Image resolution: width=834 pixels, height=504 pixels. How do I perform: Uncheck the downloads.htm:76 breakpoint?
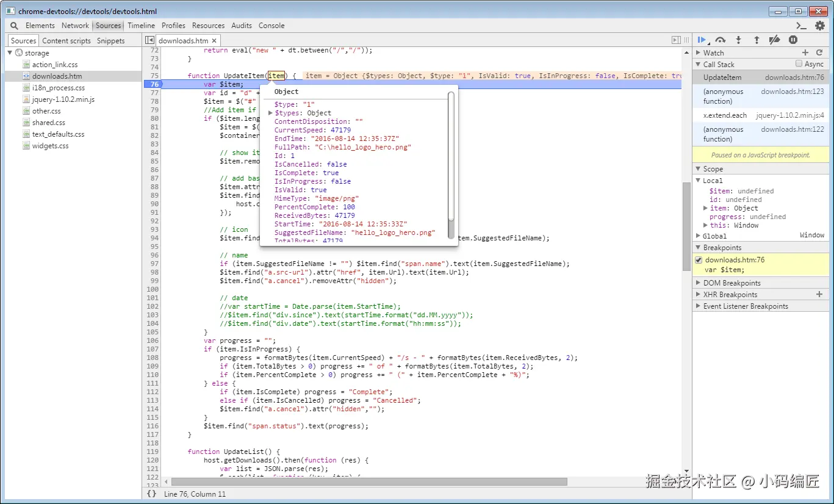pyautogui.click(x=699, y=260)
